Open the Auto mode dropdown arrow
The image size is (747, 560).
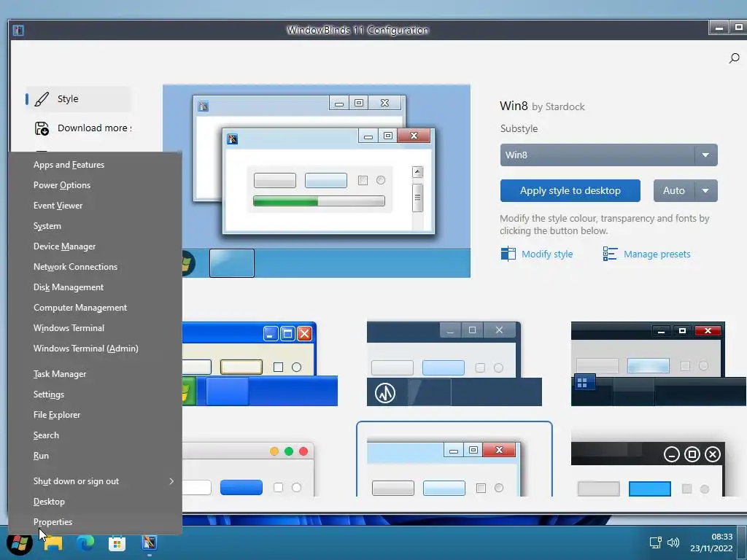pos(705,190)
